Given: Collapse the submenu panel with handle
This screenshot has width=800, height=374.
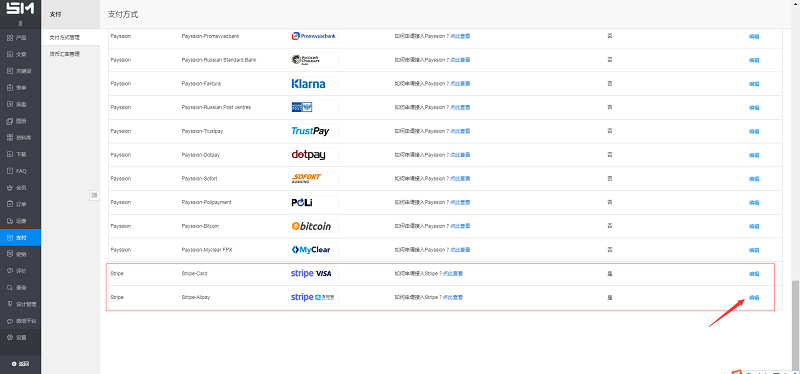Looking at the screenshot, I should (x=94, y=195).
